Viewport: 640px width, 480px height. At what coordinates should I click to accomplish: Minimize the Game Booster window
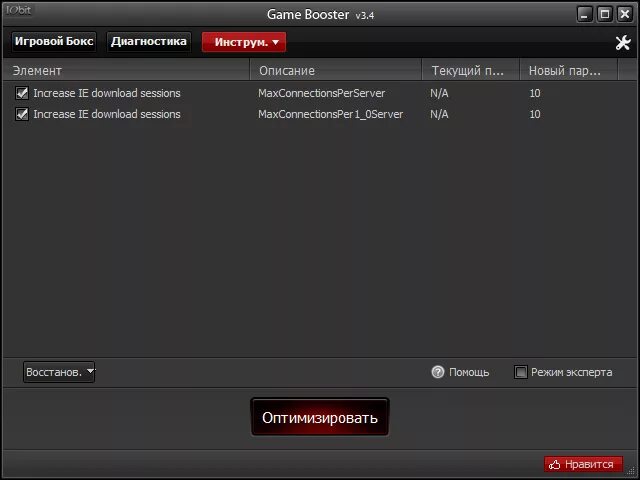[x=584, y=15]
